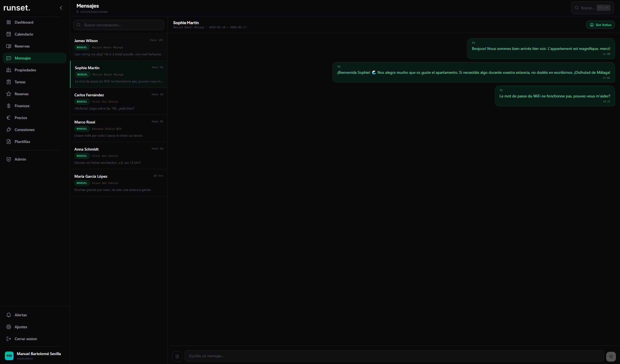Click the attach file icon in message bar
Image resolution: width=620 pixels, height=364 pixels.
(x=177, y=356)
